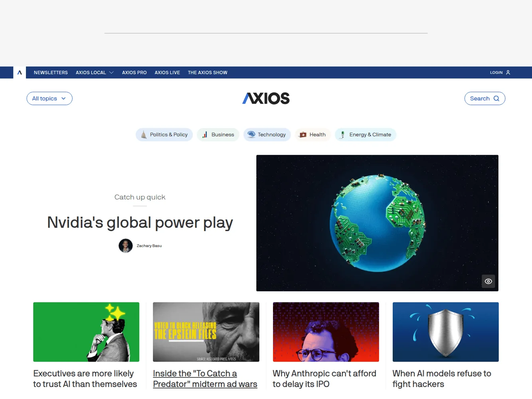The image size is (532, 399).
Task: Open the circuit-board globe feature image
Action: coord(377,223)
